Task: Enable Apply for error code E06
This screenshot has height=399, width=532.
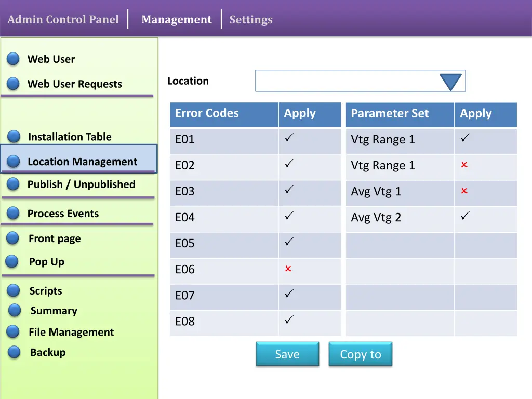Action: coord(288,269)
